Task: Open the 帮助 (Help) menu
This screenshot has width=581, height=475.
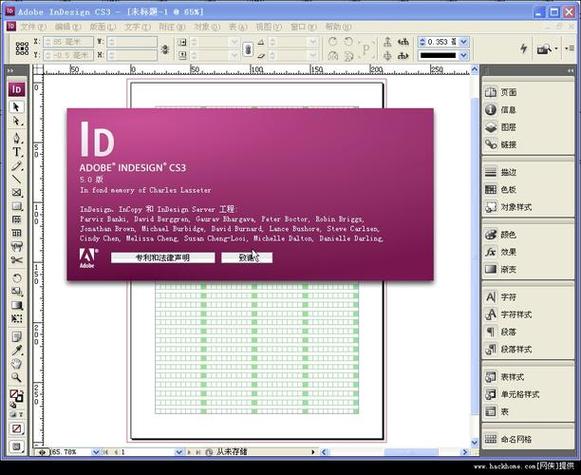Action: [338, 27]
